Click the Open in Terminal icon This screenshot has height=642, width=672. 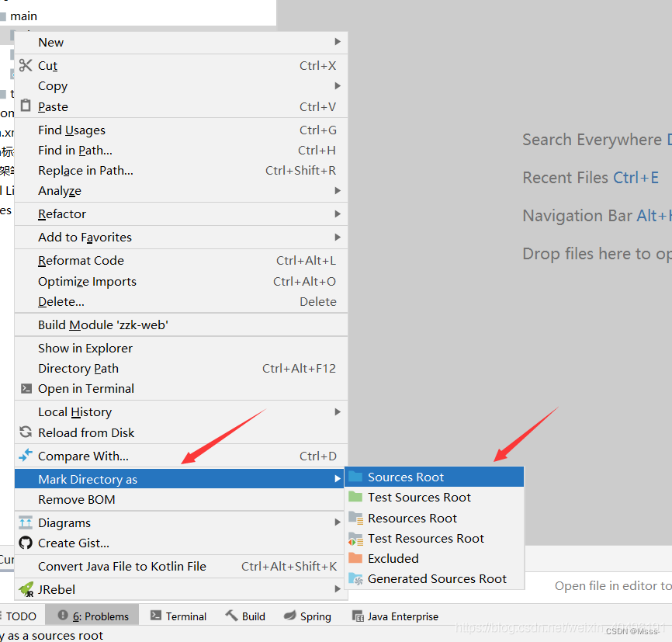(x=26, y=389)
